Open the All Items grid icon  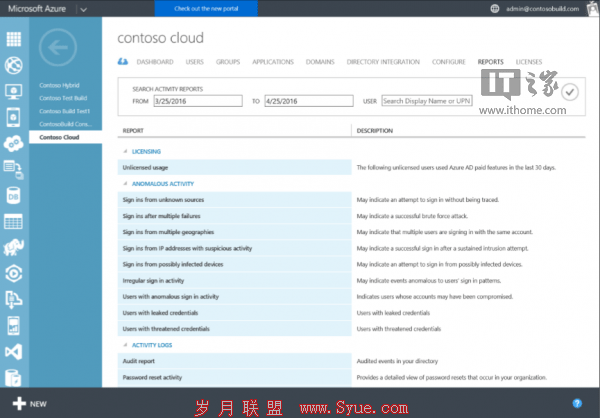(14, 39)
